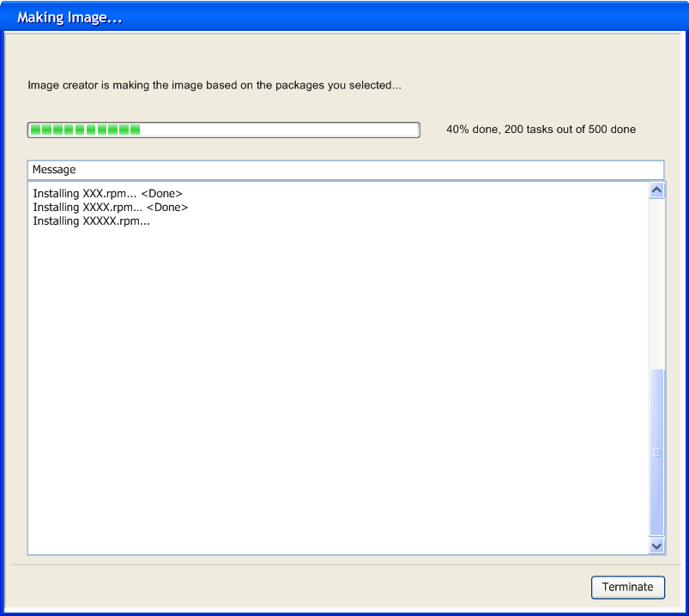This screenshot has width=689, height=616.
Task: Click the scroll up arrow in message log
Action: point(657,190)
